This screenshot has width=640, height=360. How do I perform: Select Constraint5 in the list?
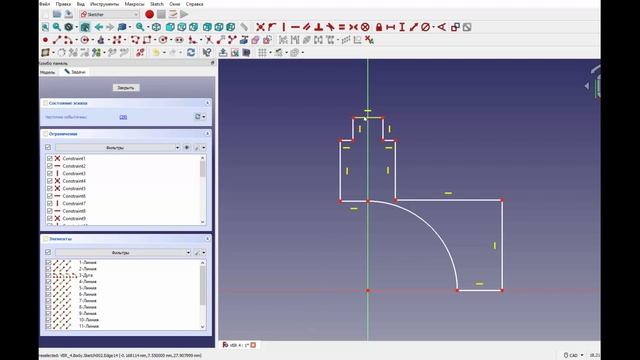click(x=74, y=189)
